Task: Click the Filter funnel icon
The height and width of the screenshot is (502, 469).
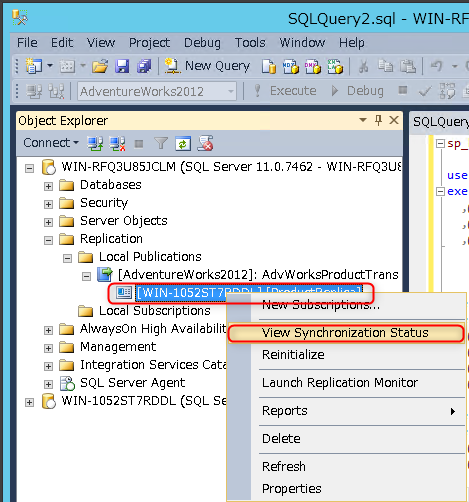Action: (x=161, y=144)
